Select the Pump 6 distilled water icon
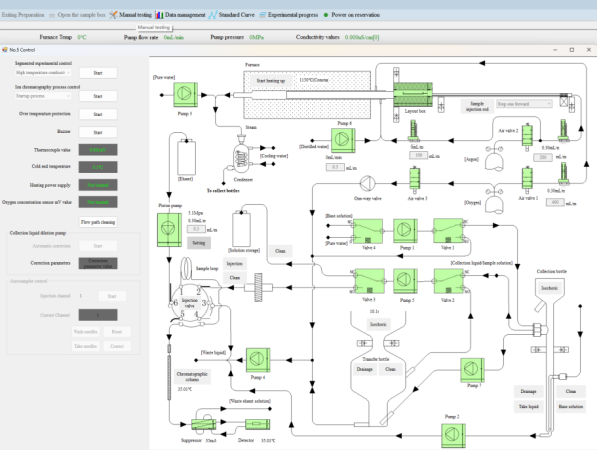 click(x=343, y=140)
